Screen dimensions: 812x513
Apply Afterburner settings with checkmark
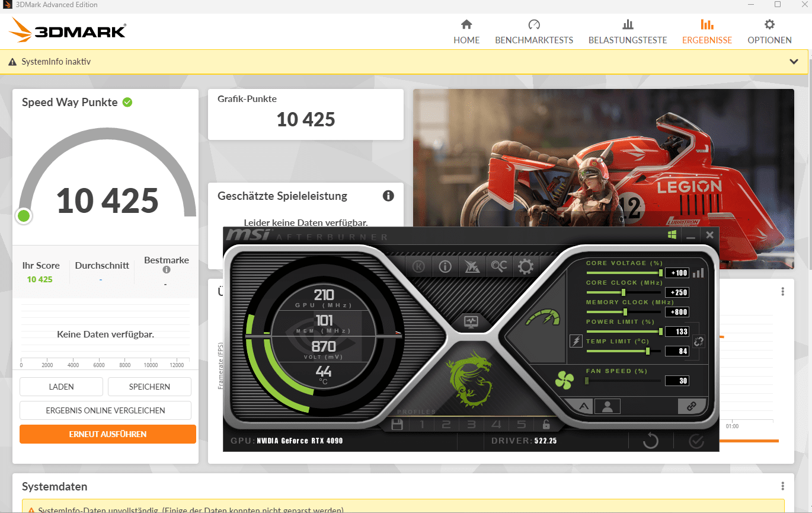(696, 441)
